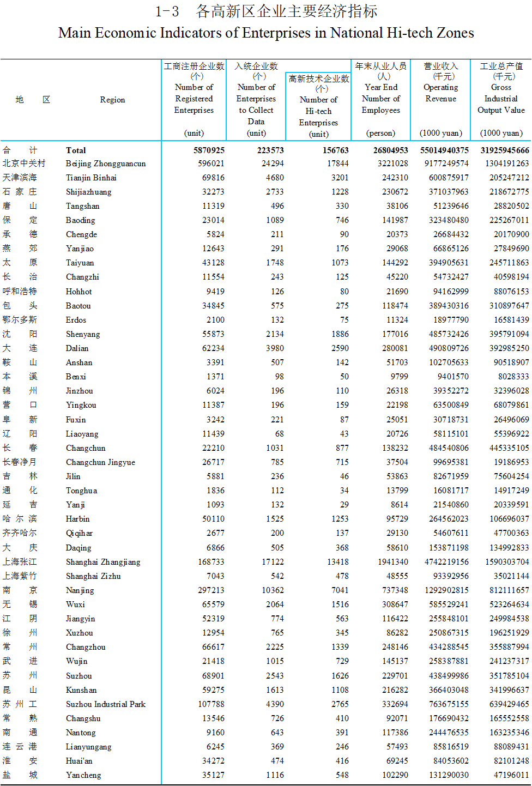Select the 'Yancheng' row label
The width and height of the screenshot is (532, 786).
(x=83, y=775)
